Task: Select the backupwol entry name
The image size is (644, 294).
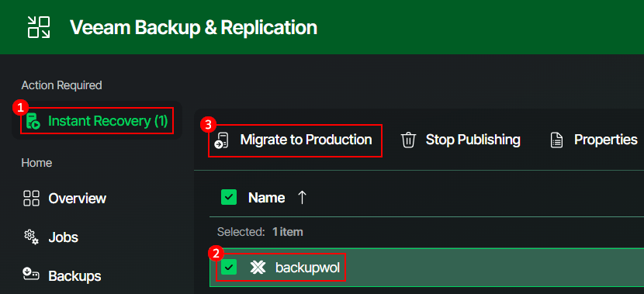Action: [x=307, y=268]
